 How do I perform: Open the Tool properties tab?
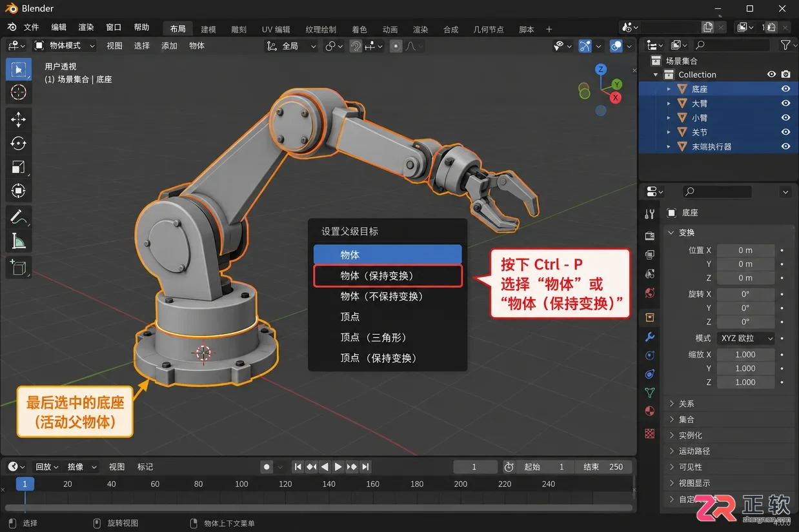(x=650, y=214)
